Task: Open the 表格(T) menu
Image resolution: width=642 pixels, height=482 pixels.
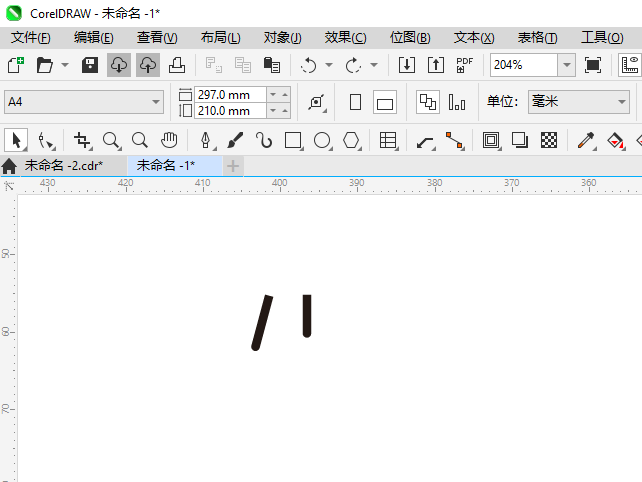Action: click(537, 38)
